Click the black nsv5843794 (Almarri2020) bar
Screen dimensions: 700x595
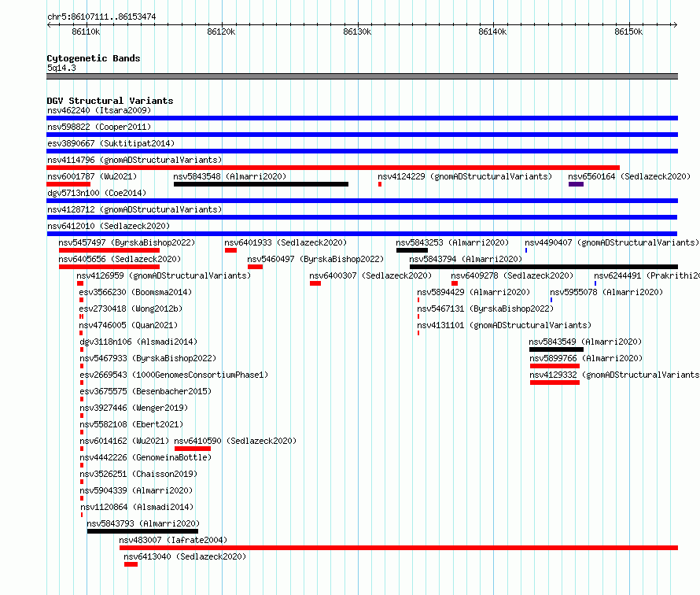pyautogui.click(x=543, y=267)
